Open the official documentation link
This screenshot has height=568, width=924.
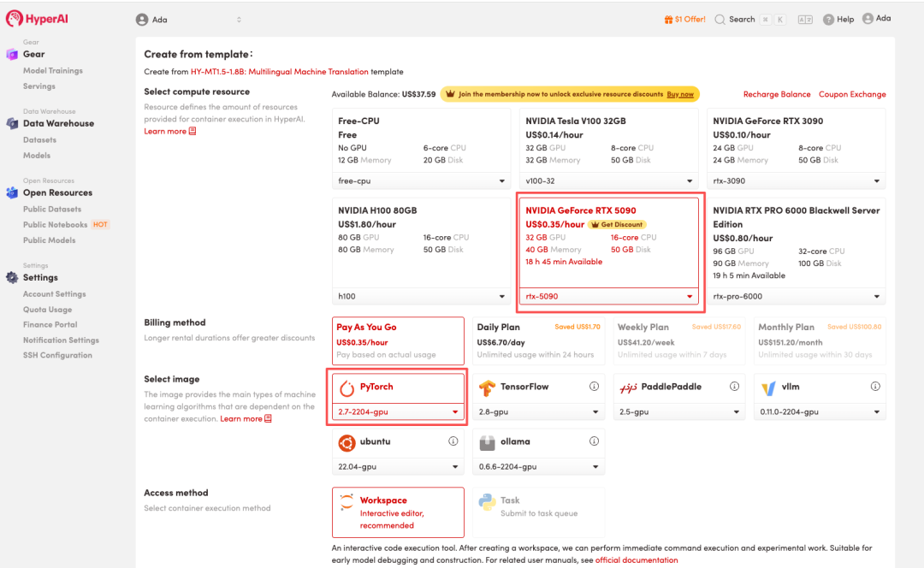pyautogui.click(x=637, y=560)
